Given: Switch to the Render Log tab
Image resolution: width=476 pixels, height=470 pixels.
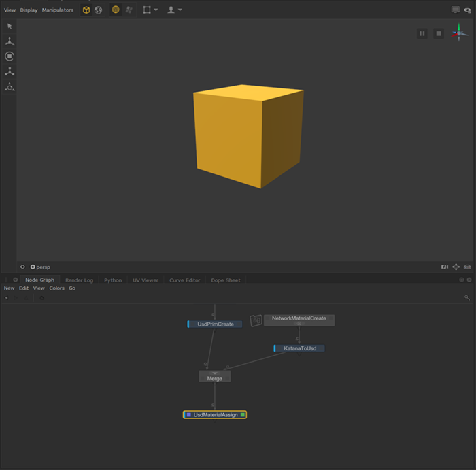Looking at the screenshot, I should click(79, 280).
